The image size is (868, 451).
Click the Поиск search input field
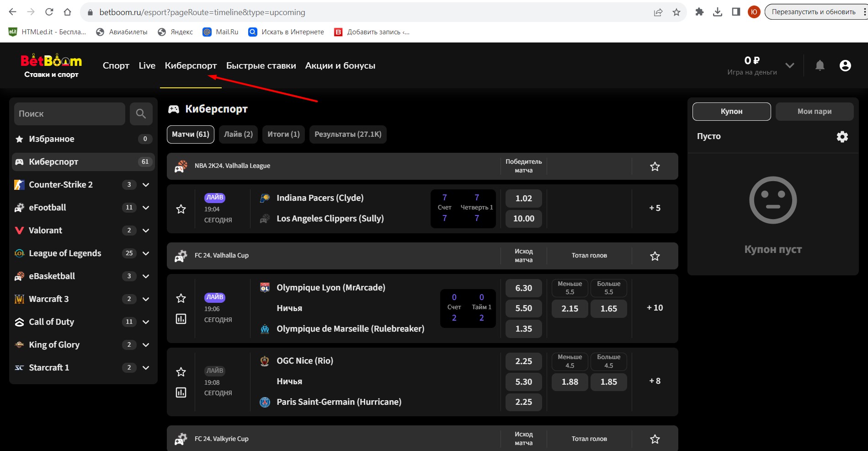(69, 114)
